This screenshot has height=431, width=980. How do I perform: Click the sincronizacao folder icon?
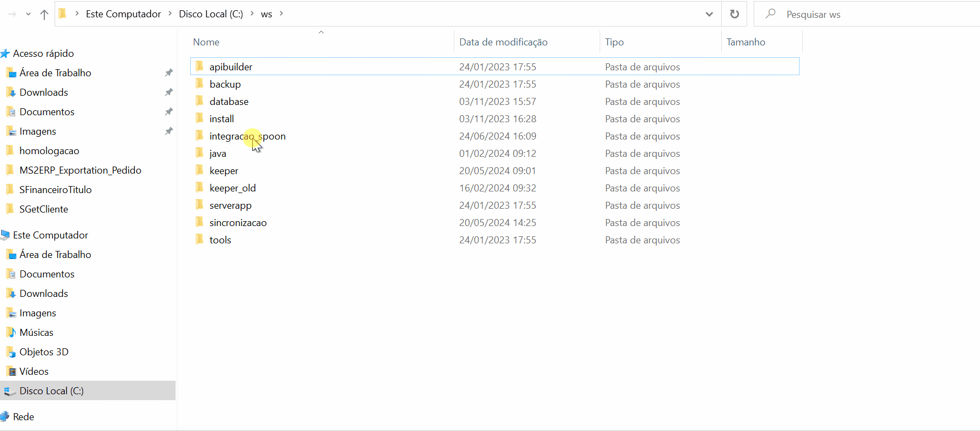[x=199, y=222]
